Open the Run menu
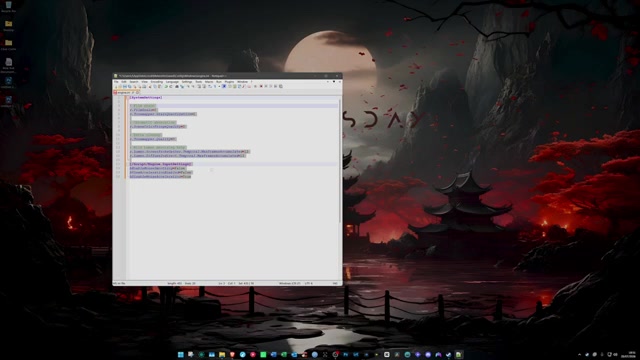640x360 pixels. point(219,82)
